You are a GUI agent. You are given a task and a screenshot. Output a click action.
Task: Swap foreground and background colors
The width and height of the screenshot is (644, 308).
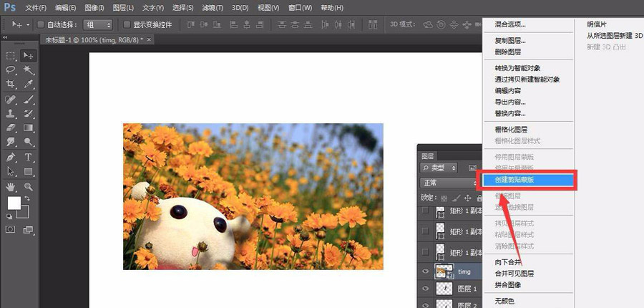(x=27, y=198)
